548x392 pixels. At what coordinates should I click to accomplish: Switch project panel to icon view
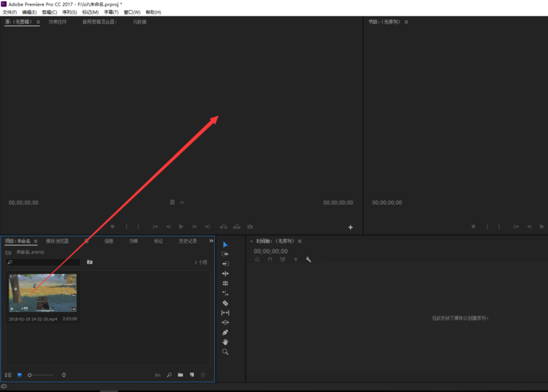tap(19, 375)
